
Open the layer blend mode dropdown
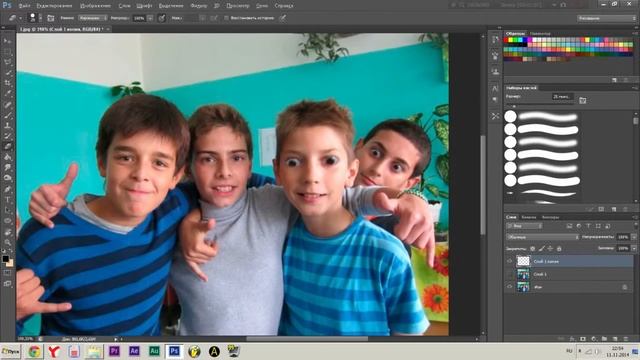click(543, 237)
